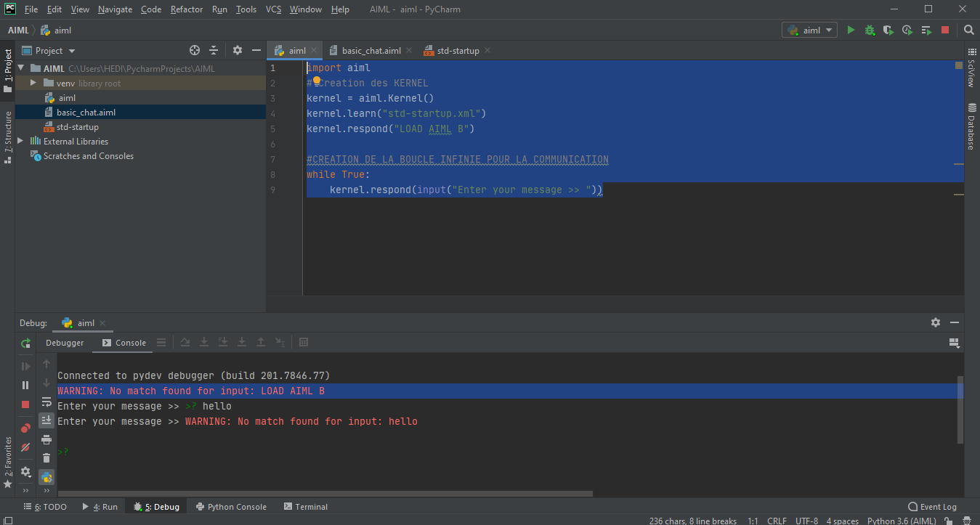Show the debugger frames list icon
This screenshot has width=980, height=525.
pyautogui.click(x=161, y=343)
